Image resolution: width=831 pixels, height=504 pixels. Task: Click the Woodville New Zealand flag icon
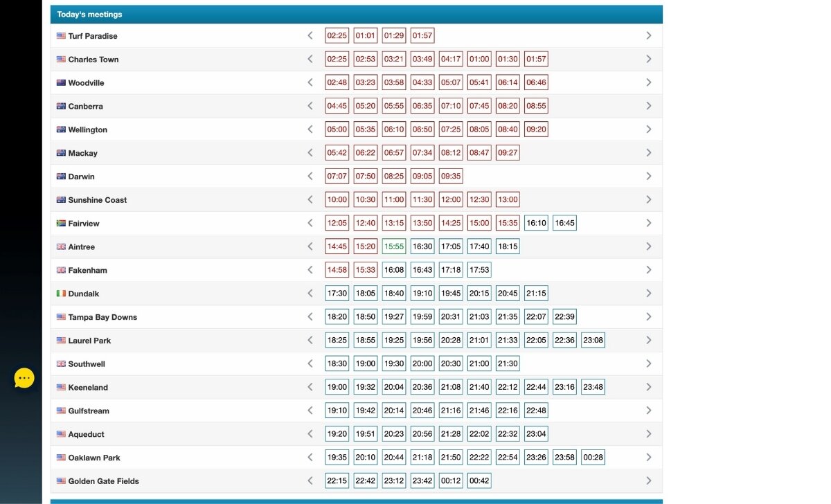pyautogui.click(x=61, y=83)
